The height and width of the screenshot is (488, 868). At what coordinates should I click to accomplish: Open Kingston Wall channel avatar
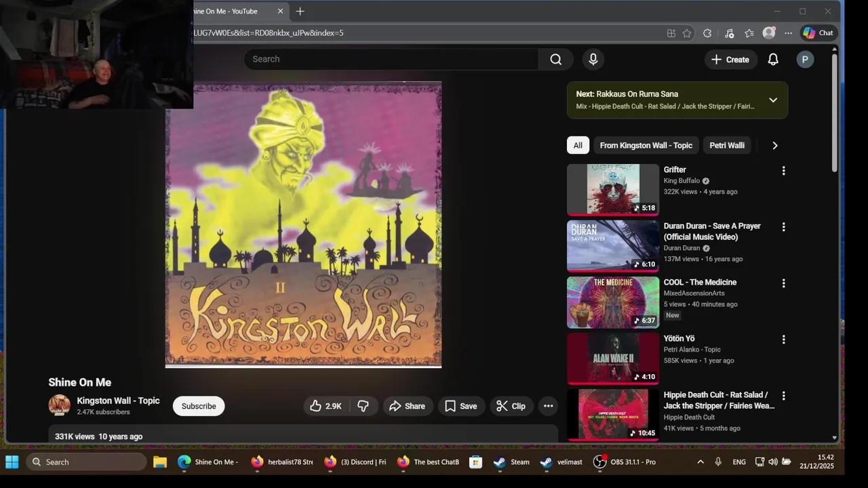[x=60, y=405]
